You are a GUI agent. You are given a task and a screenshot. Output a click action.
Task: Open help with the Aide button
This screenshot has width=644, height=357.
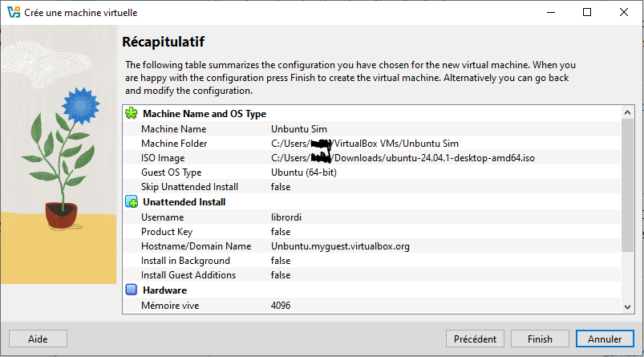(x=38, y=339)
